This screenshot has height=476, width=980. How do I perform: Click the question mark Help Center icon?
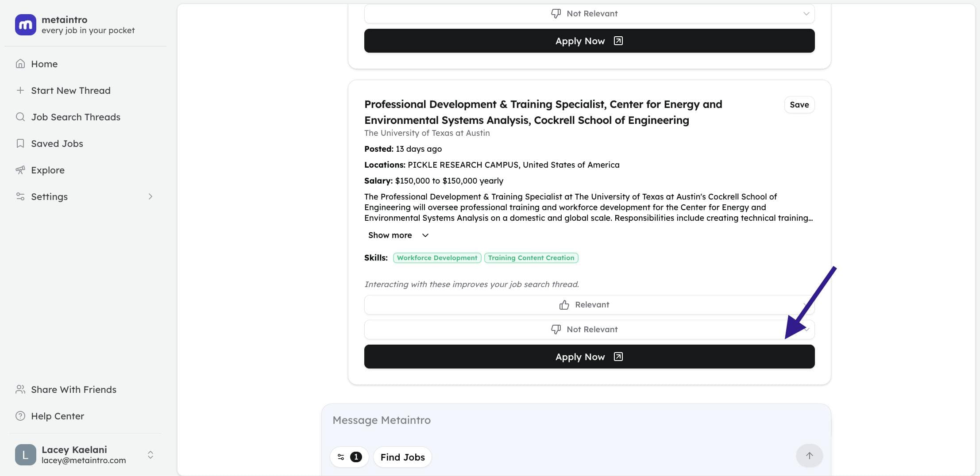(20, 416)
